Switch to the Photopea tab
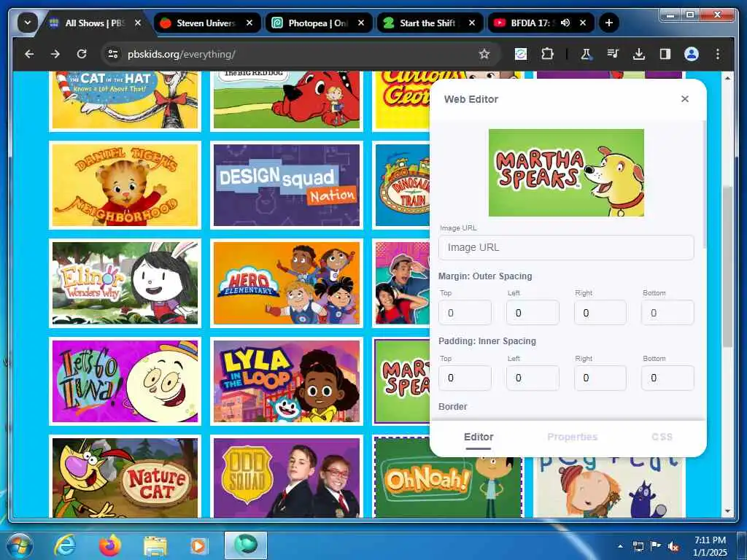This screenshot has width=747, height=560. (318, 23)
